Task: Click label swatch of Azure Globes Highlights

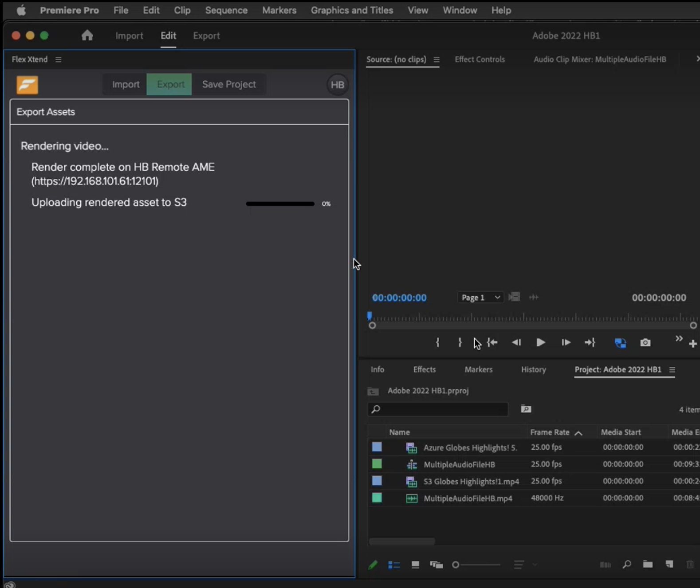Action: point(377,447)
